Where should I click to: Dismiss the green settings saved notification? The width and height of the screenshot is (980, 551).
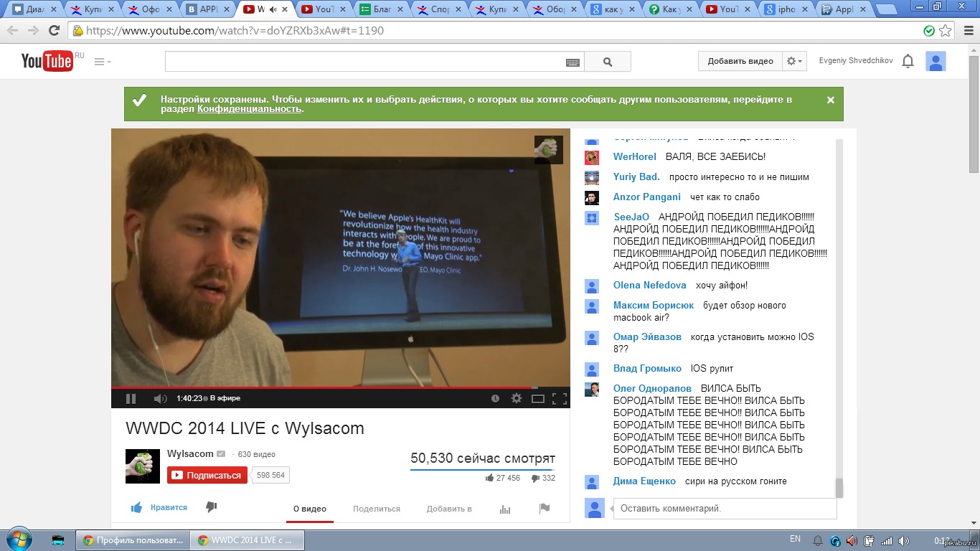(x=831, y=100)
